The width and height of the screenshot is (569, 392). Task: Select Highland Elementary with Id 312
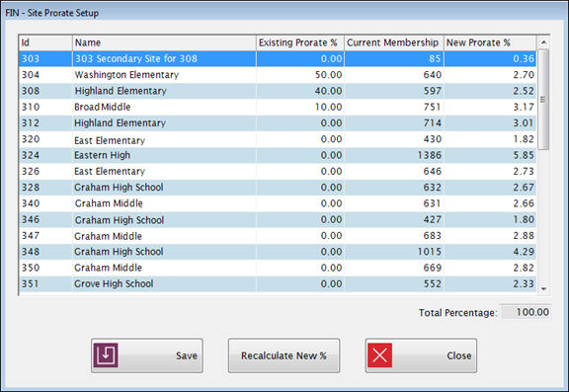click(x=278, y=122)
